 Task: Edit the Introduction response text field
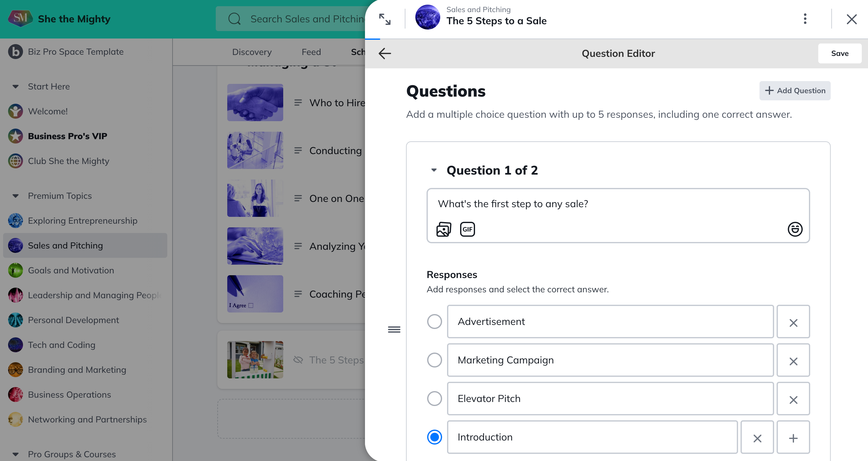pyautogui.click(x=592, y=437)
